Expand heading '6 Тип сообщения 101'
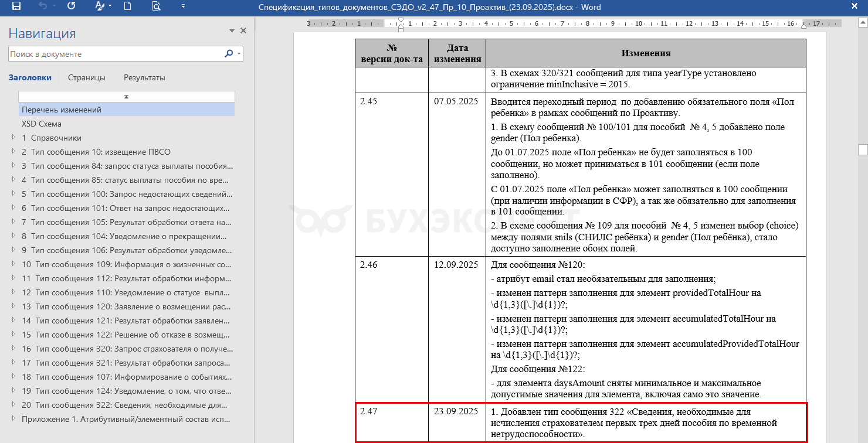 [13, 208]
